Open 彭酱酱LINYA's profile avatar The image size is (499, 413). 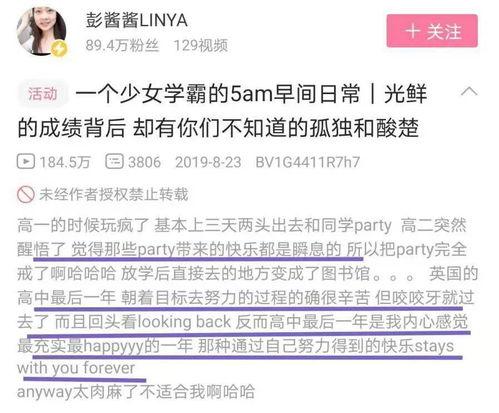point(42,31)
